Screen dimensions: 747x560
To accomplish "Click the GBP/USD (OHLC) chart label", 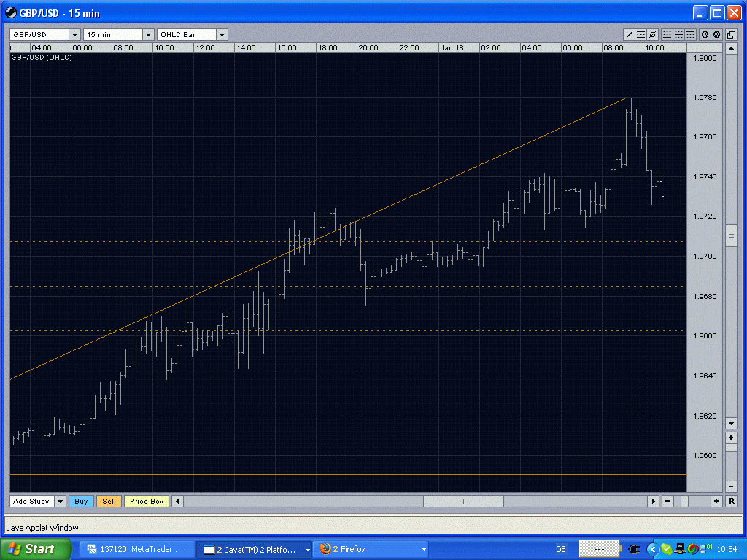I will coord(42,57).
